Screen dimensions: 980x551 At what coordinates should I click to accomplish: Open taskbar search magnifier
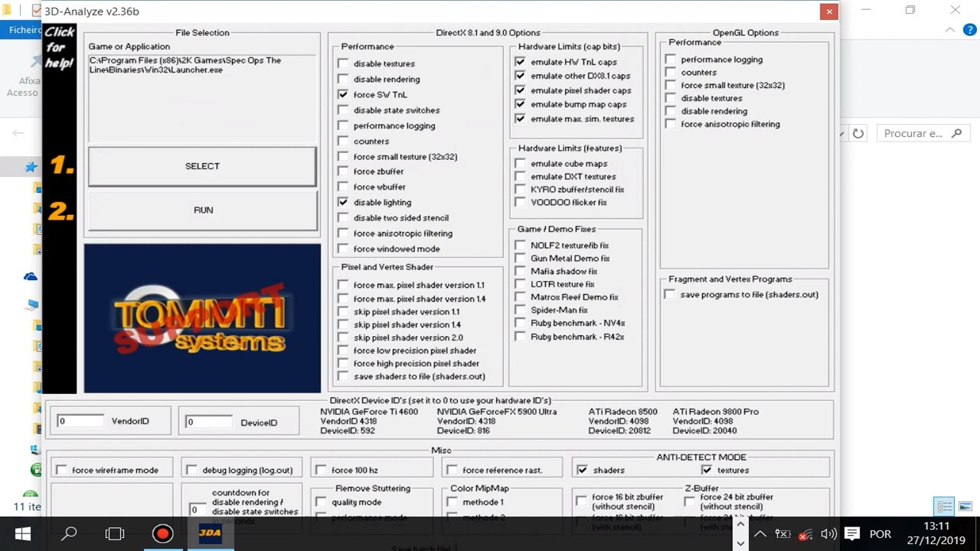point(69,533)
